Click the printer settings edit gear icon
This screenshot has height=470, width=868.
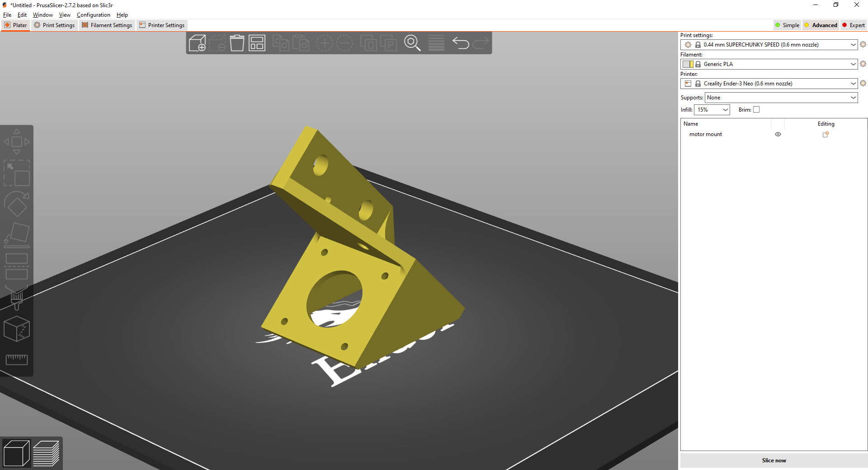(x=863, y=83)
